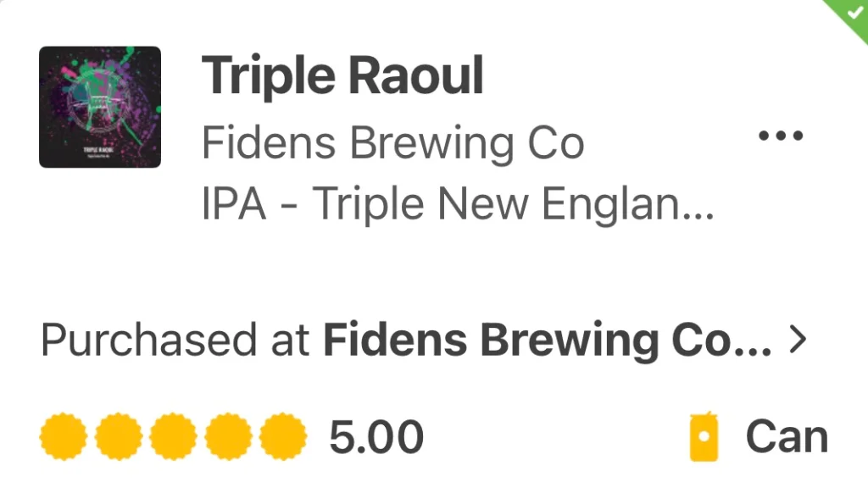Select the first rating star

[64, 437]
